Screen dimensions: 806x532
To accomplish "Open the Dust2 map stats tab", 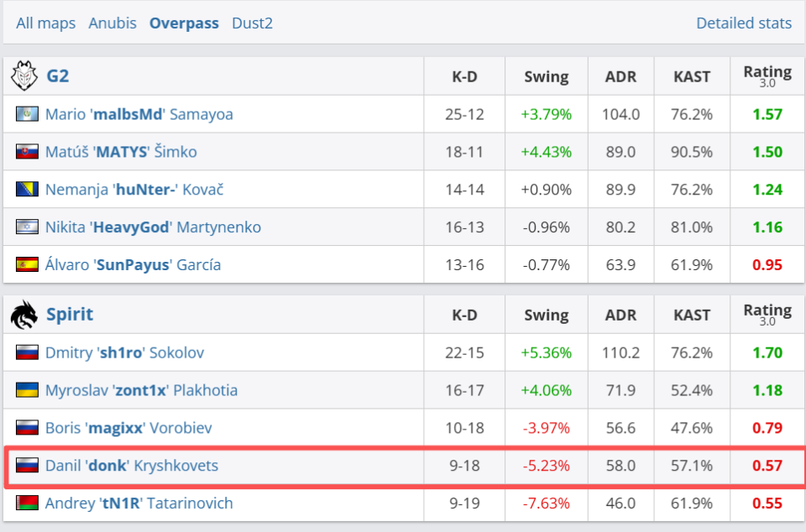I will tap(252, 23).
